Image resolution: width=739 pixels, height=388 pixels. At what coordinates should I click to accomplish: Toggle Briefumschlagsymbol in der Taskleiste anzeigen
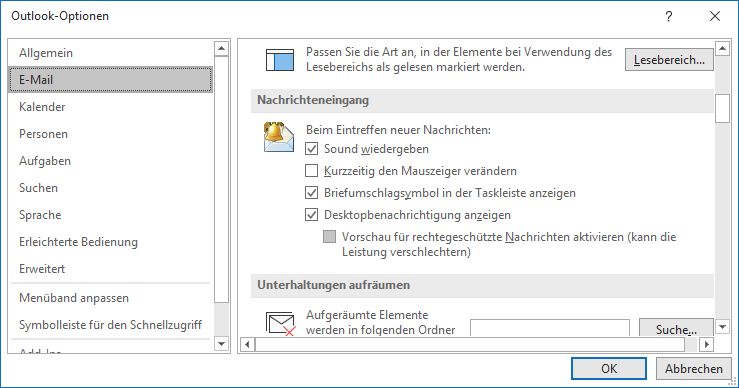point(312,193)
